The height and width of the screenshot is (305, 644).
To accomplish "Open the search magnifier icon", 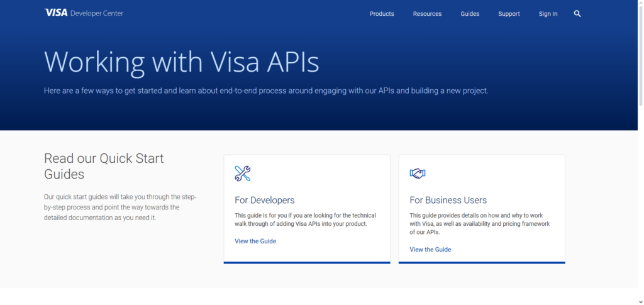I will 577,14.
